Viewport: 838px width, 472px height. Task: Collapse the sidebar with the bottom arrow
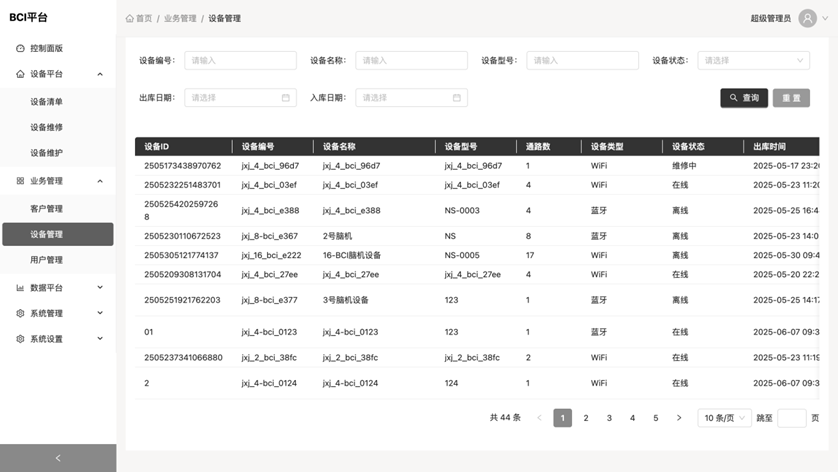(x=57, y=458)
